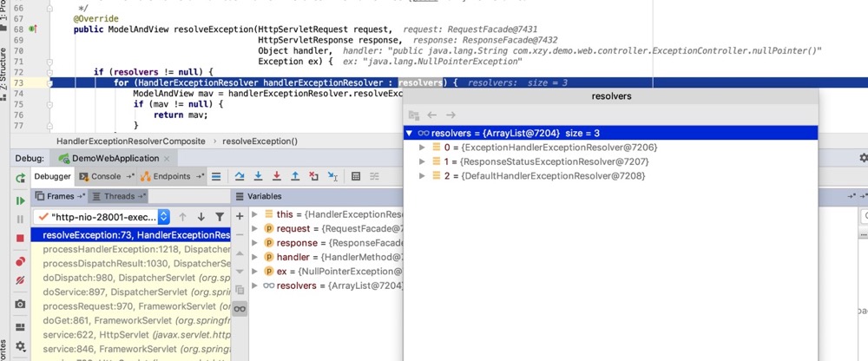Click Step Into blue down arrow
This screenshot has width=868, height=361.
coord(258,177)
